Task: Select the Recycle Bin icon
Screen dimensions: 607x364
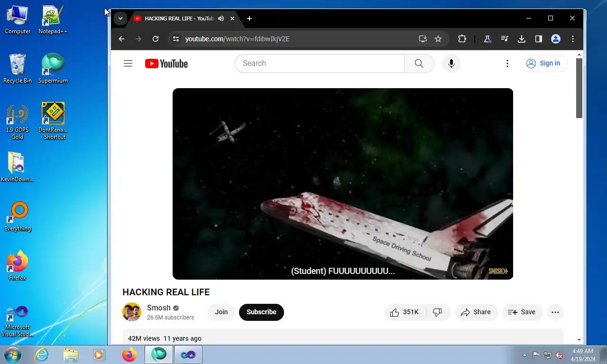Action: (18, 69)
